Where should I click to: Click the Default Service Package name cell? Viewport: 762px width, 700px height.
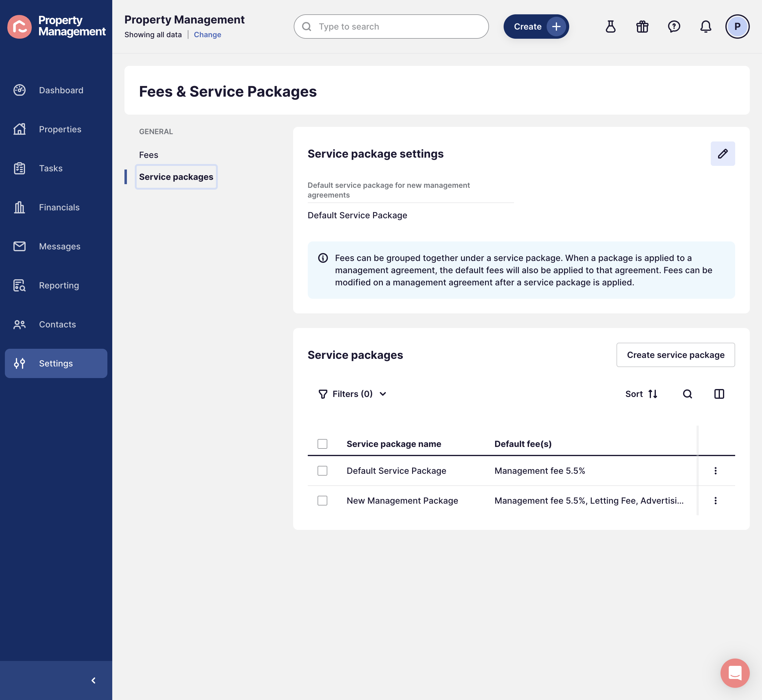pos(396,471)
